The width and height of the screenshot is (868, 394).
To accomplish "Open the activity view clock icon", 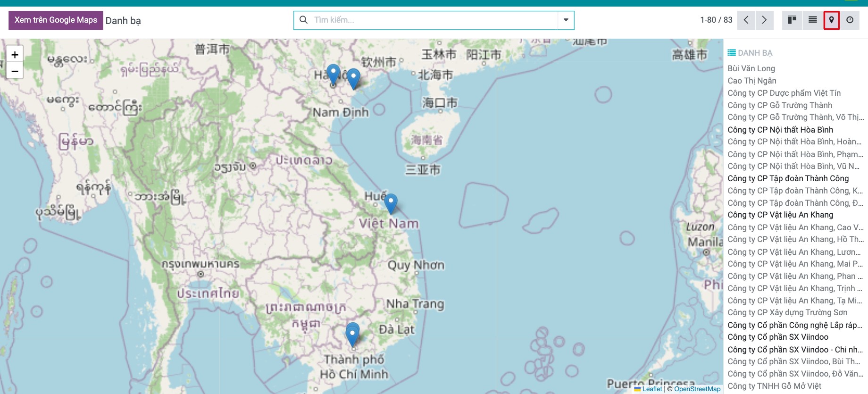I will pyautogui.click(x=850, y=20).
